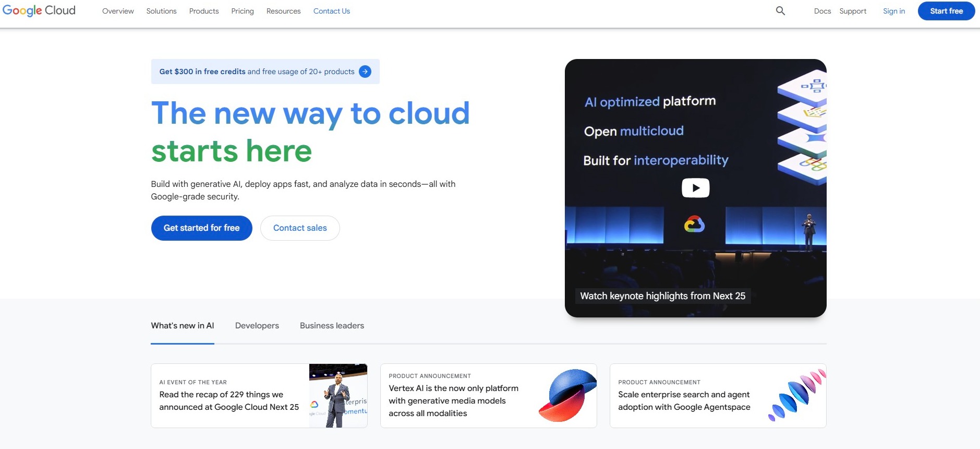Select the What's new in AI tab
The image size is (980, 449).
[x=183, y=326]
